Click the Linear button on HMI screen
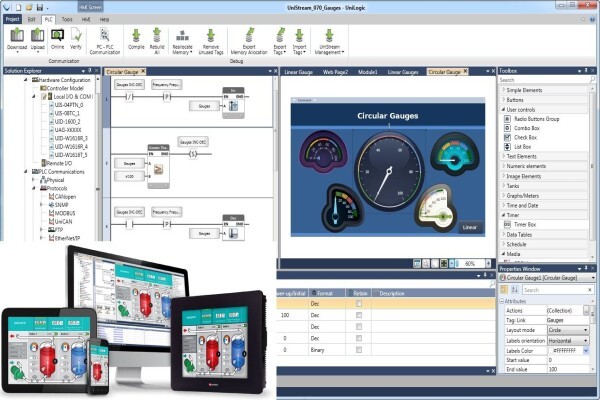The width and height of the screenshot is (600, 400). pos(470,227)
